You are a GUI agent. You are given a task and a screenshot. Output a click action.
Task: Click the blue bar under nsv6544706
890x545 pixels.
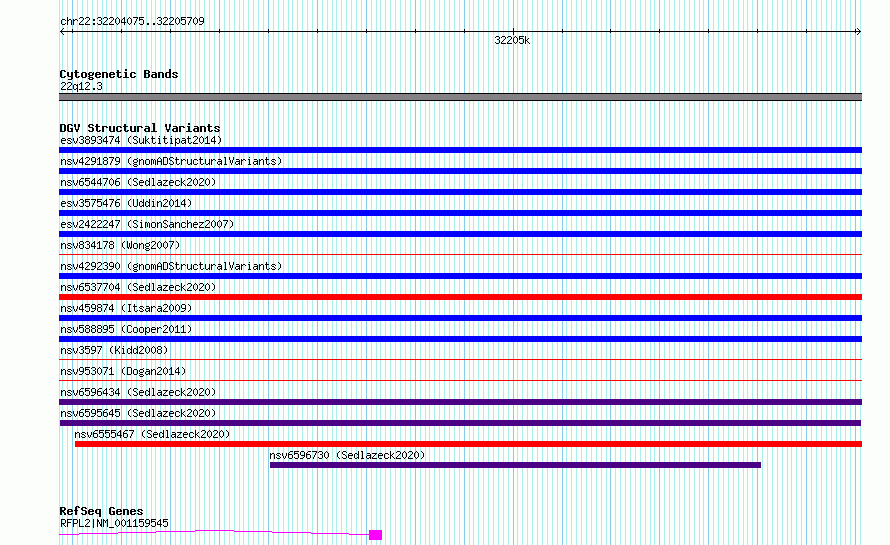460,192
